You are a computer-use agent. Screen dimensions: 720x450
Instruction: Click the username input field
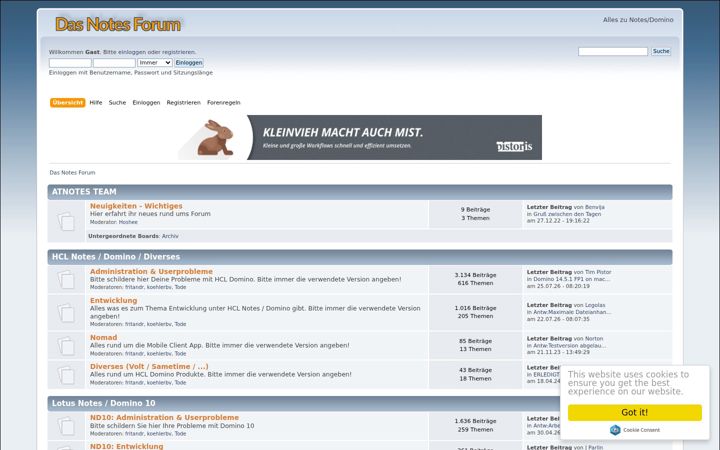[70, 63]
